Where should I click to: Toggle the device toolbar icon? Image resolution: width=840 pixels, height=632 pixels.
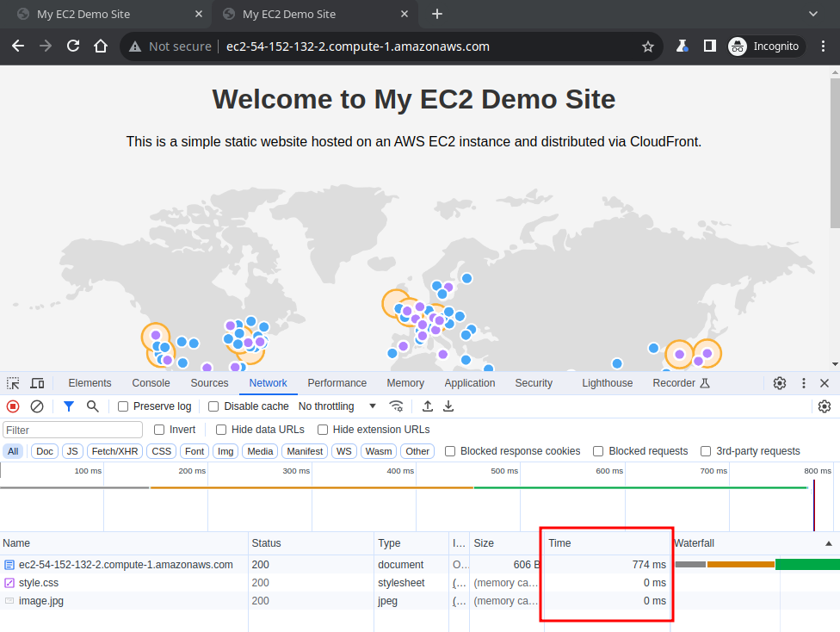(37, 383)
